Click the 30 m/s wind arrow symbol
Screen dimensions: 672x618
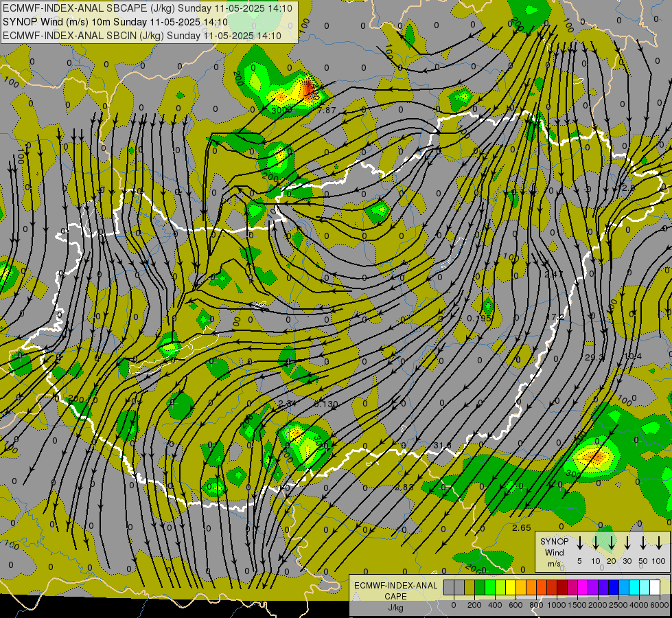[x=627, y=543]
